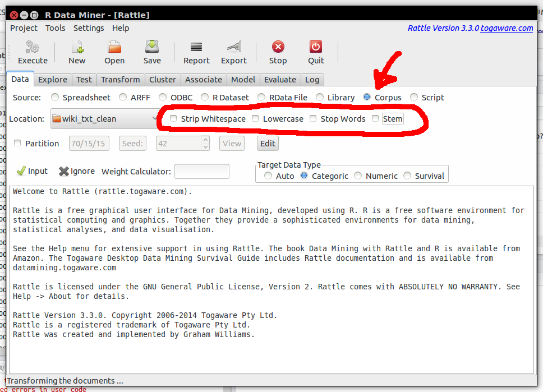This screenshot has height=392, width=543.
Task: Click the View button
Action: pos(232,144)
